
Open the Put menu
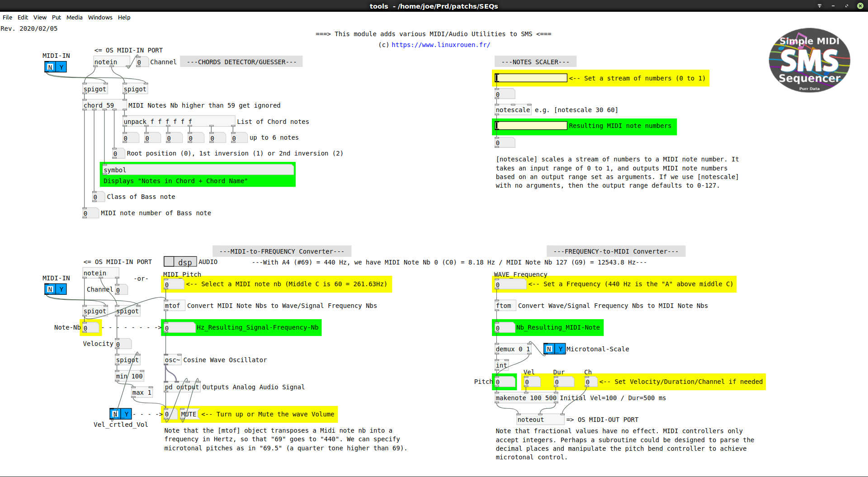point(56,18)
